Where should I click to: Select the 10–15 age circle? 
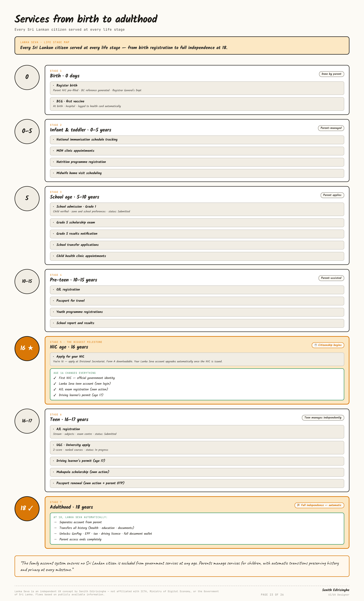click(27, 282)
